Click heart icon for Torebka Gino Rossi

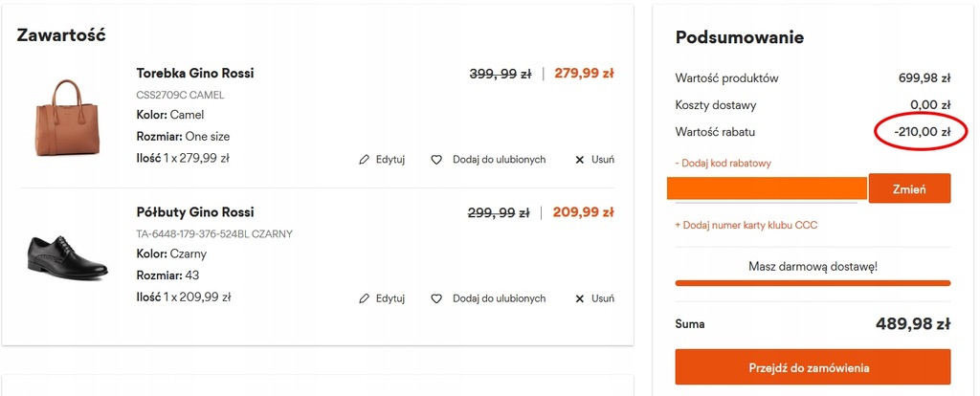436,160
